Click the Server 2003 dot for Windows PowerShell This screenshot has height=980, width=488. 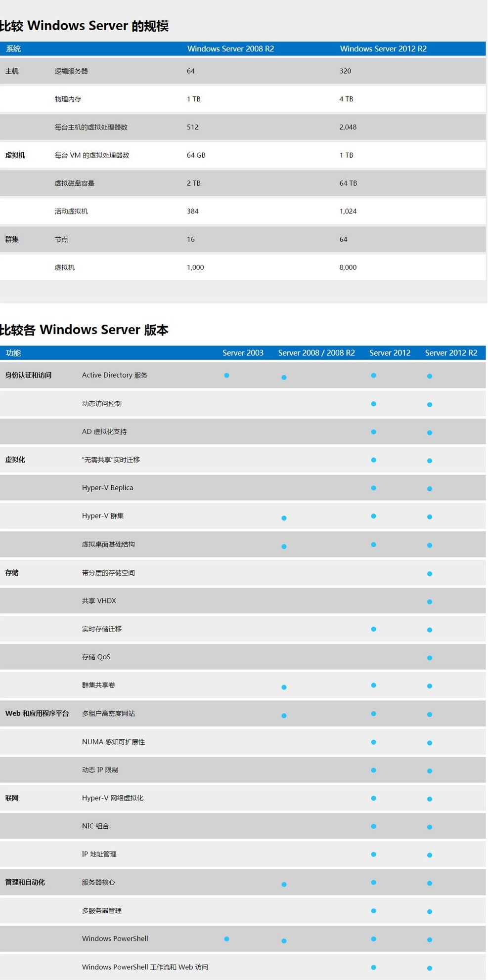(x=226, y=939)
